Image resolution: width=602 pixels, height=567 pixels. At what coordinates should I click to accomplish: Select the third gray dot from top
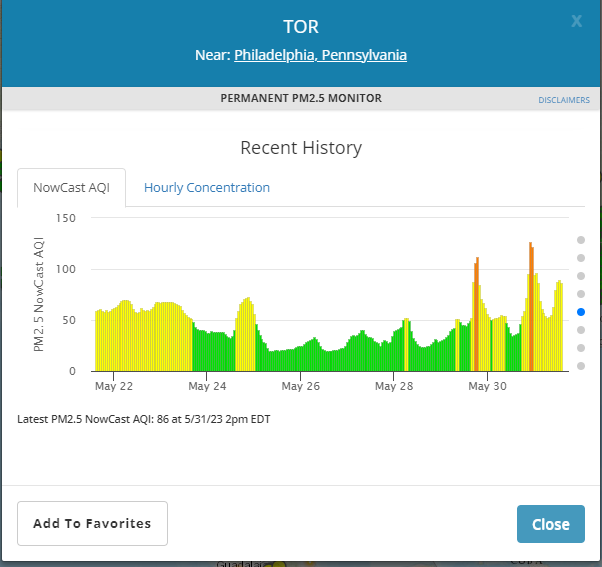(x=581, y=276)
